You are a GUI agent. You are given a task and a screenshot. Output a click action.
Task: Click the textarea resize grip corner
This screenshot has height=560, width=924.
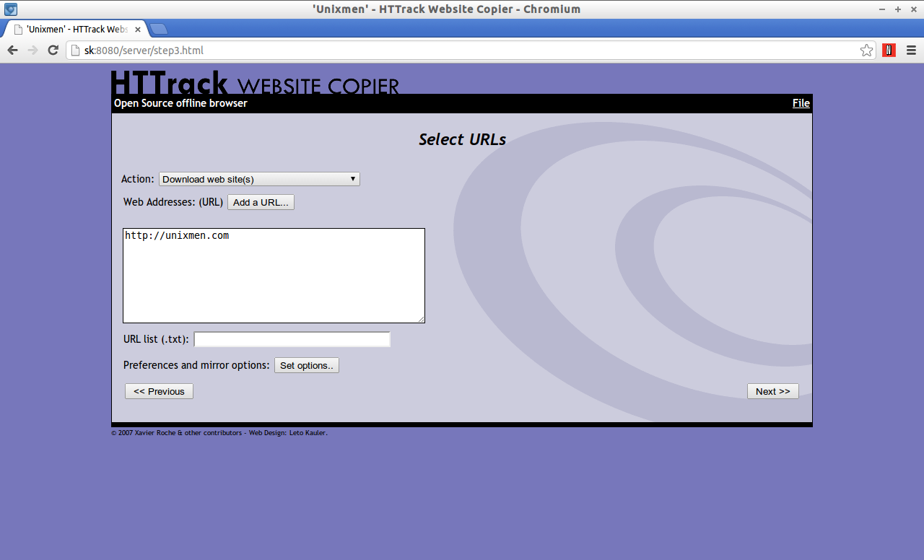tap(420, 318)
